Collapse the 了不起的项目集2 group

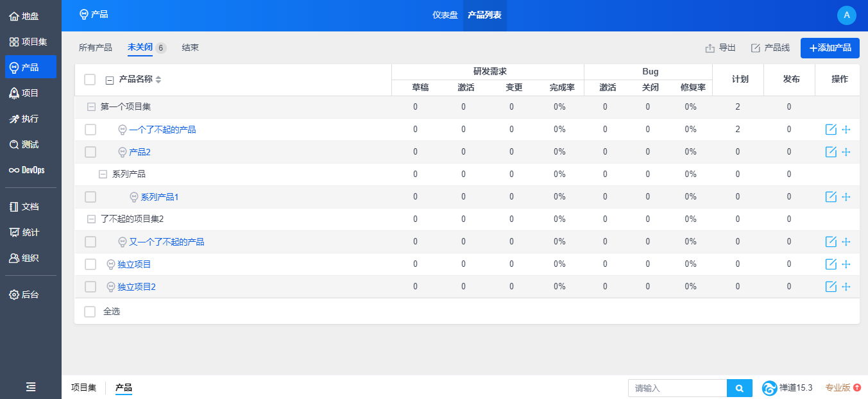click(x=91, y=219)
